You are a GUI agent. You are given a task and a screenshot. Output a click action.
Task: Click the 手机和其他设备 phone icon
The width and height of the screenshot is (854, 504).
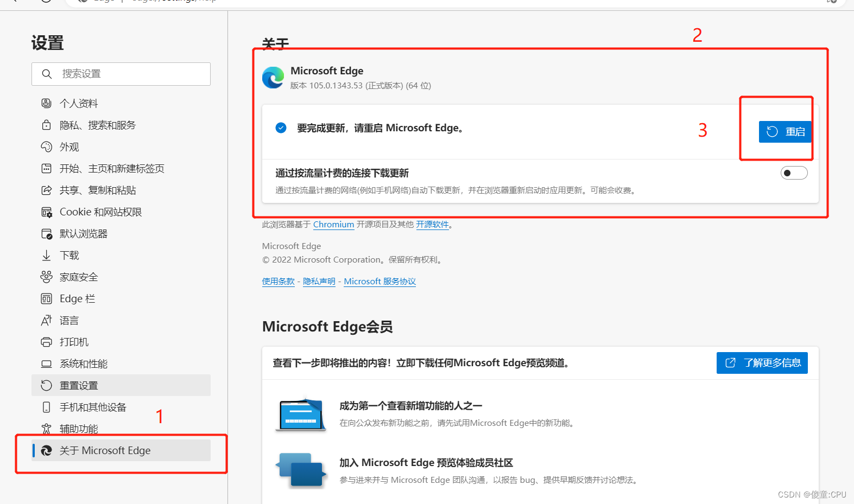[47, 407]
